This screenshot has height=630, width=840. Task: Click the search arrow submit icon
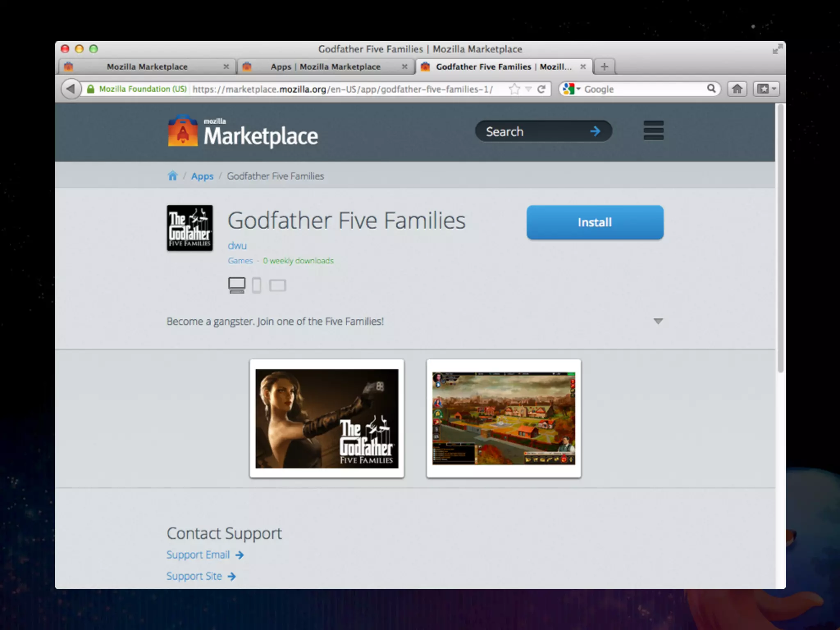pyautogui.click(x=595, y=131)
